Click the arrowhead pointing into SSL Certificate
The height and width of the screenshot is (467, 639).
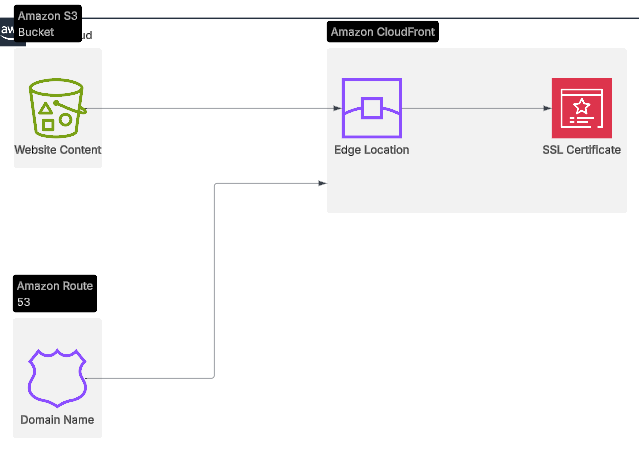pyautogui.click(x=547, y=108)
